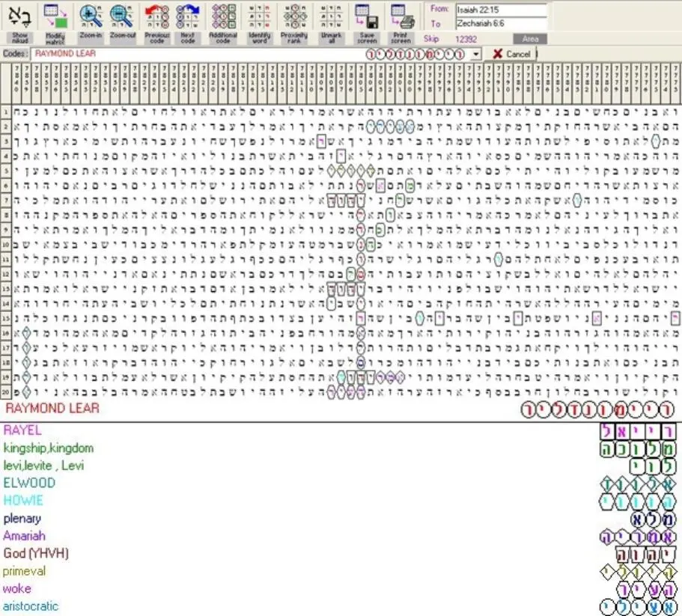Screen dimensions: 682x616
Task: Click the HOWIE hexagon Hebrew letters
Action: pos(638,501)
